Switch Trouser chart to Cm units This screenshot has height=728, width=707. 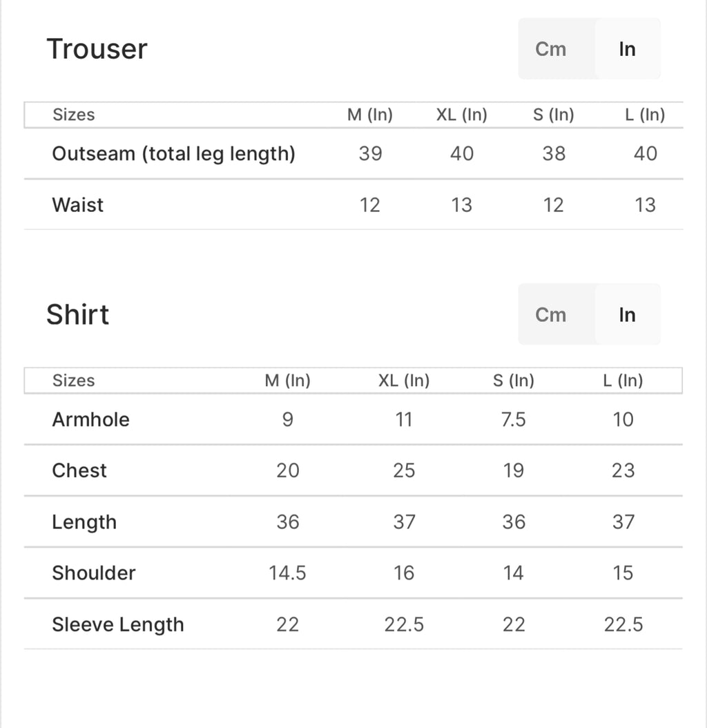click(551, 49)
